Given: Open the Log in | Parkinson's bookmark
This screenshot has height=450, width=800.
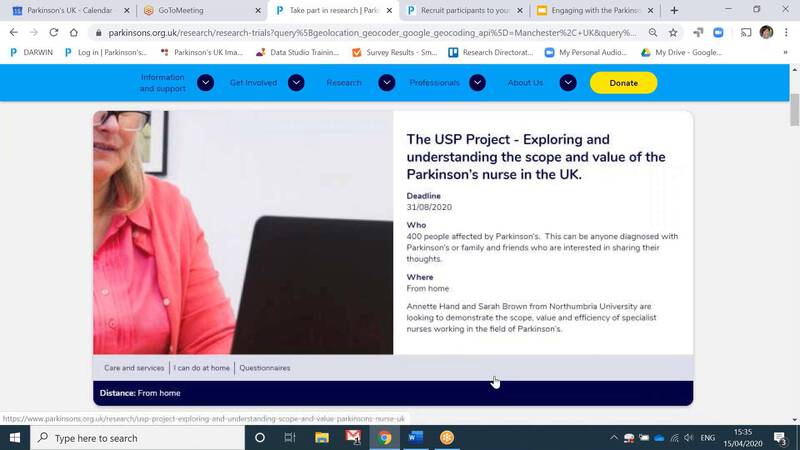Looking at the screenshot, I should coord(106,52).
